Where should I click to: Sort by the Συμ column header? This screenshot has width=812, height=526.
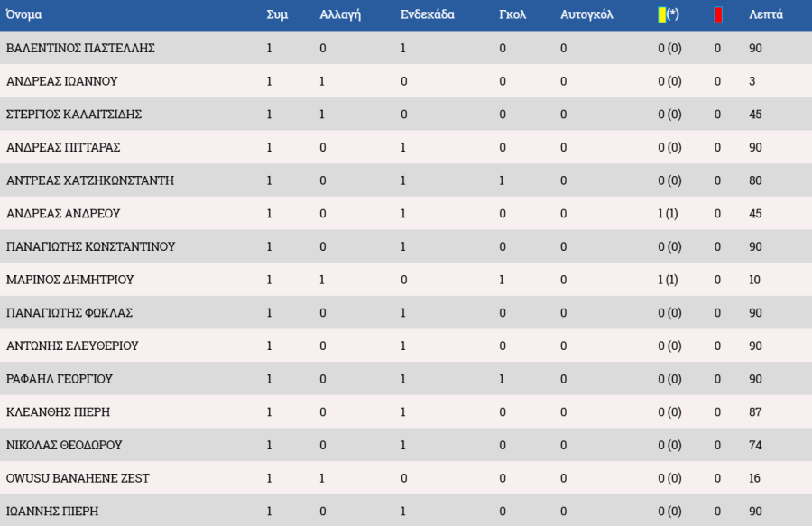coord(277,15)
